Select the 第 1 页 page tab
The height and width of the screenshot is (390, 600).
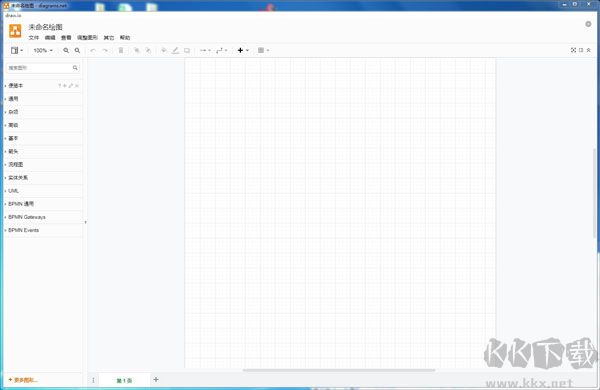coord(124,380)
